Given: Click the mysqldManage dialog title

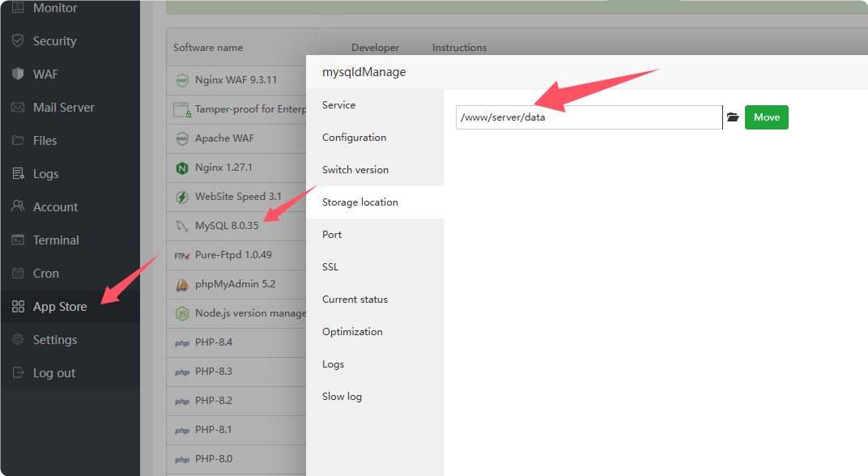Looking at the screenshot, I should 364,72.
